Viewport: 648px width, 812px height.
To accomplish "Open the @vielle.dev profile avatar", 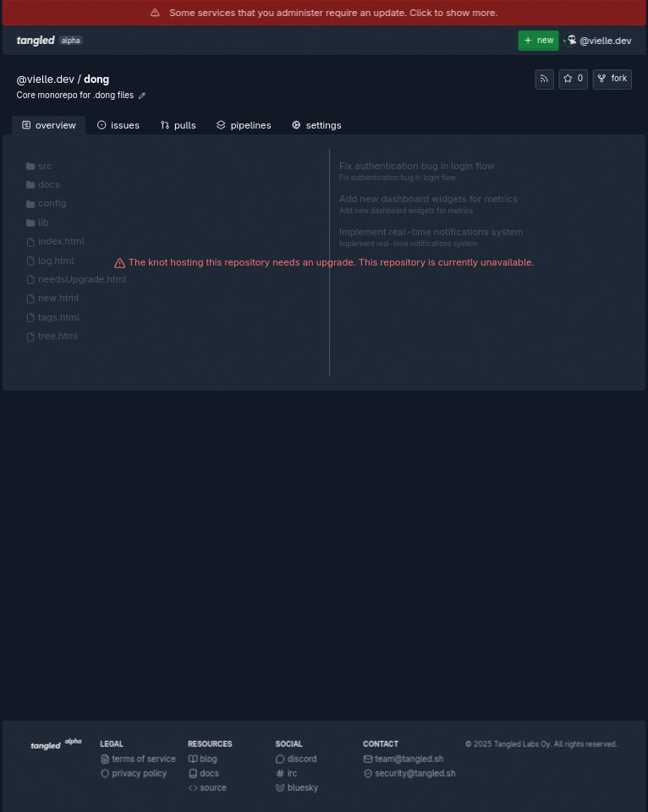I will click(x=570, y=41).
